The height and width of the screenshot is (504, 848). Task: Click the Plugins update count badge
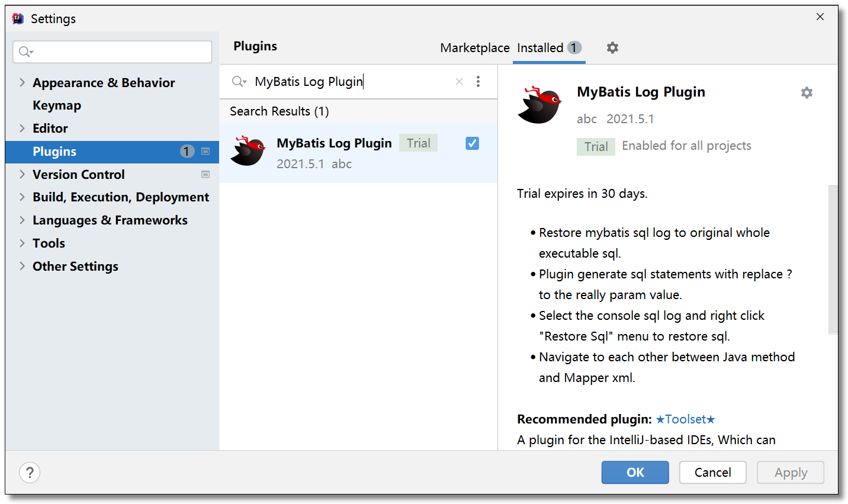click(x=187, y=152)
